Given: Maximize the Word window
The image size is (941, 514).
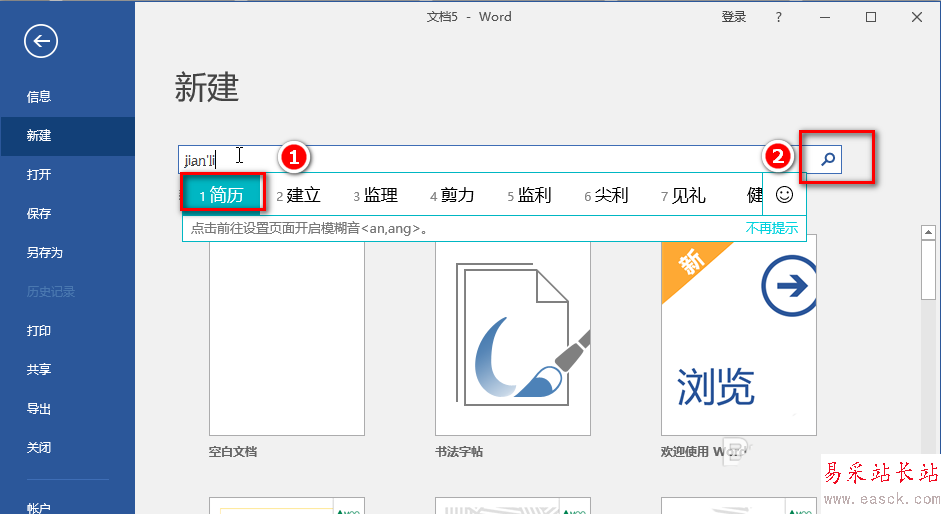Looking at the screenshot, I should [x=871, y=17].
